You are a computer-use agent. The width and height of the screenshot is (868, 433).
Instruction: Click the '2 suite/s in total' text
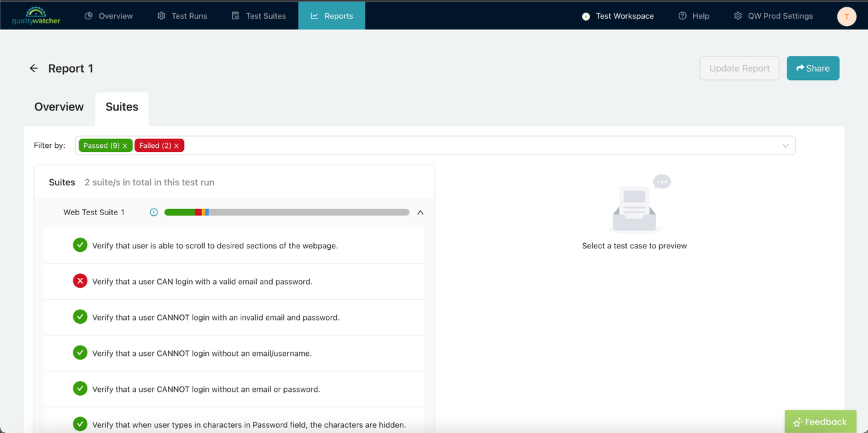coord(149,183)
